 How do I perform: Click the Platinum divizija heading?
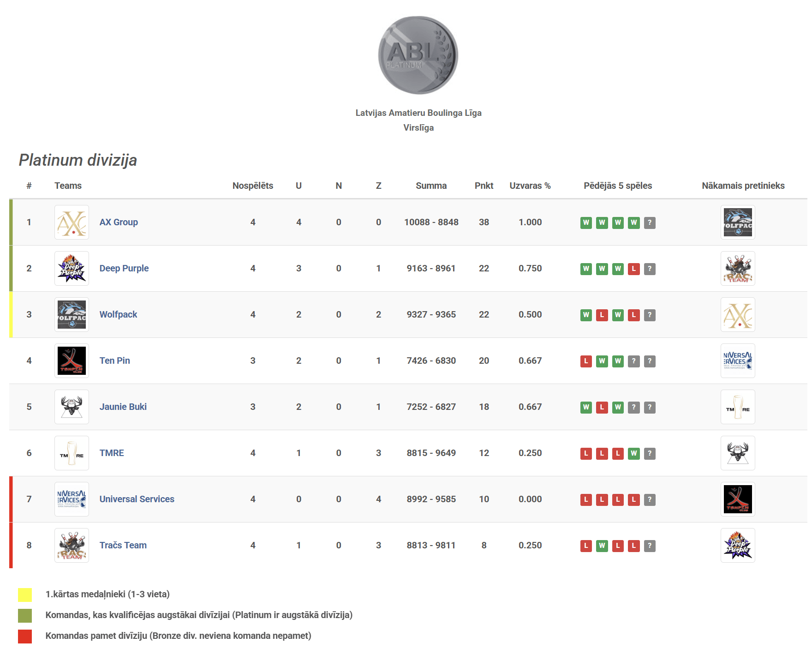click(x=78, y=160)
